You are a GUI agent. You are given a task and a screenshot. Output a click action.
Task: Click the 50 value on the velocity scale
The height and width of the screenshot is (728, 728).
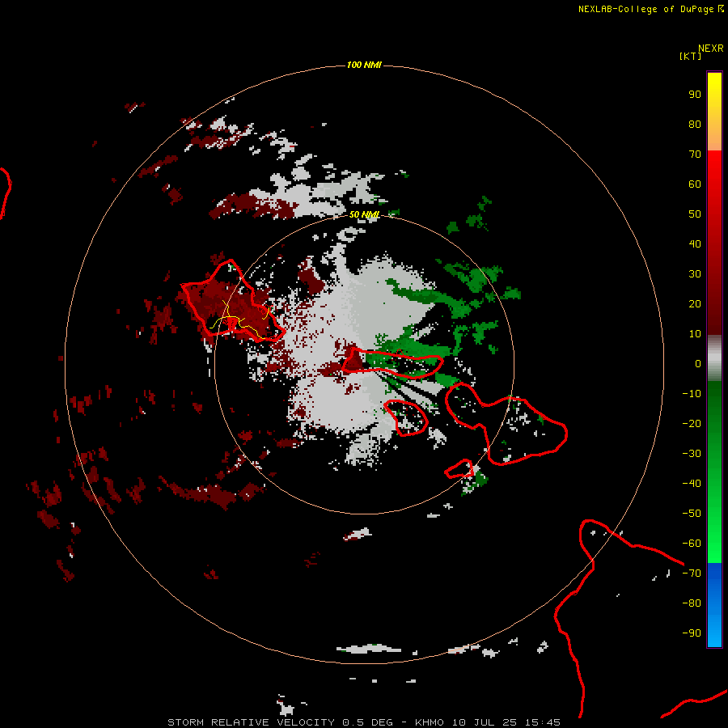[695, 214]
